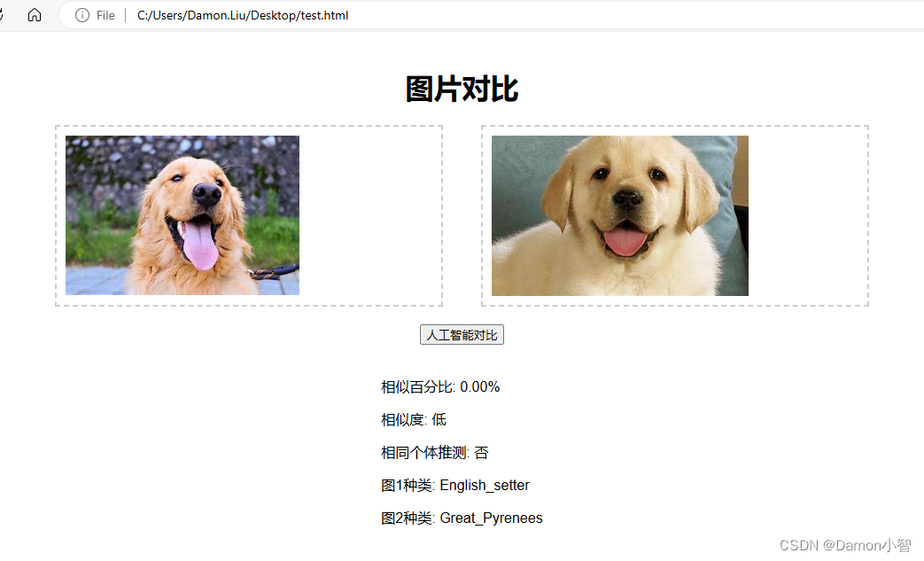The height and width of the screenshot is (561, 924).
Task: Select the left dashed image upload area
Action: tap(249, 214)
